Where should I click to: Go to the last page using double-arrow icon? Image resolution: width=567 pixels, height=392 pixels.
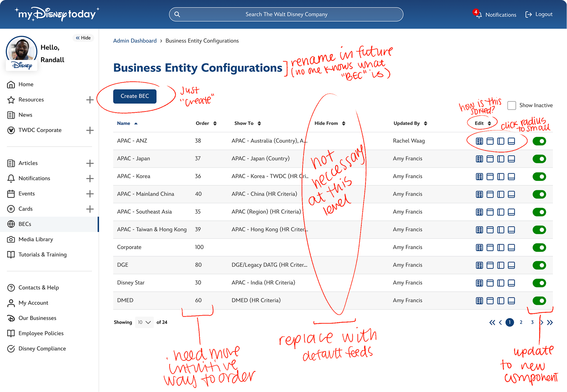coord(550,322)
